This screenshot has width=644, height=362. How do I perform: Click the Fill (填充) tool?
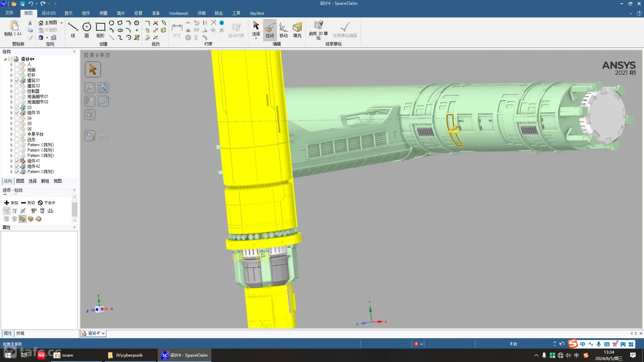coord(297,29)
